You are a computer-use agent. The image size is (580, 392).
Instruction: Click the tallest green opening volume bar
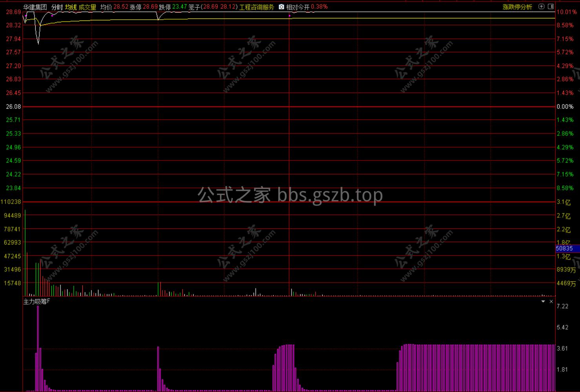pos(25,251)
